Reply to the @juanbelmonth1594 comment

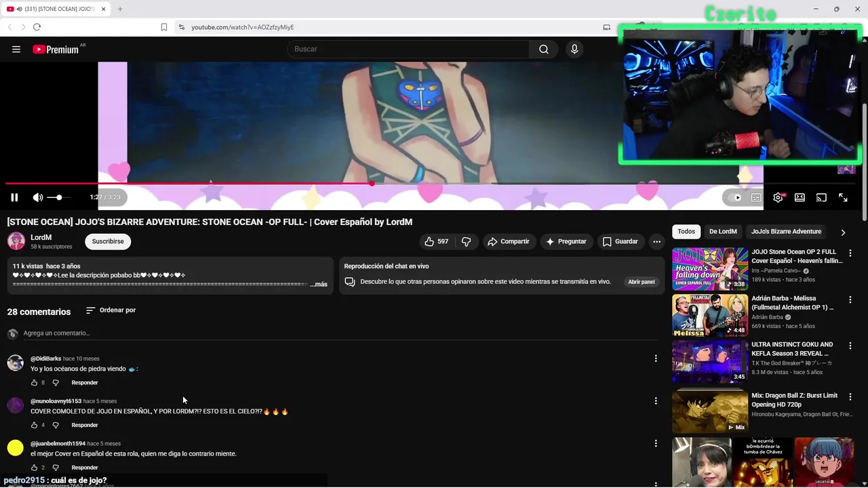(85, 468)
